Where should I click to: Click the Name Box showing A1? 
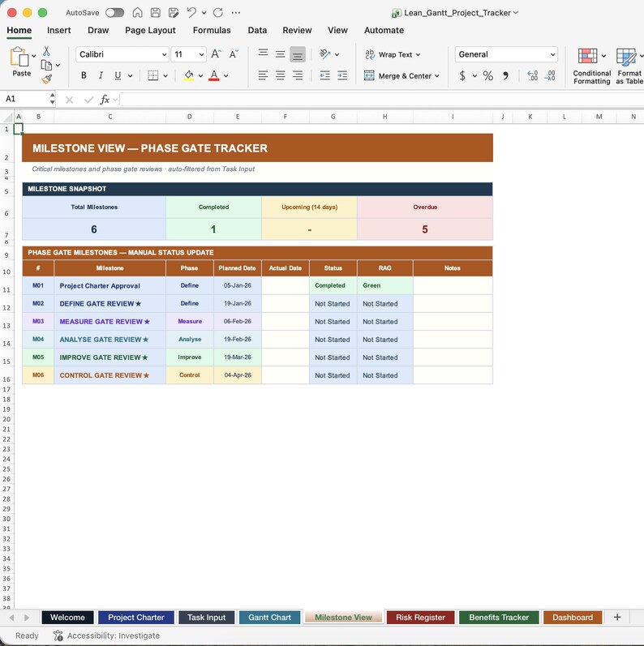coord(24,99)
